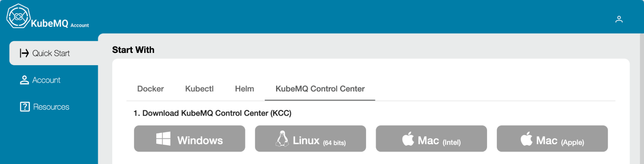This screenshot has width=644, height=164.
Task: Select the KubeMQ Control Center tab
Action: click(320, 89)
